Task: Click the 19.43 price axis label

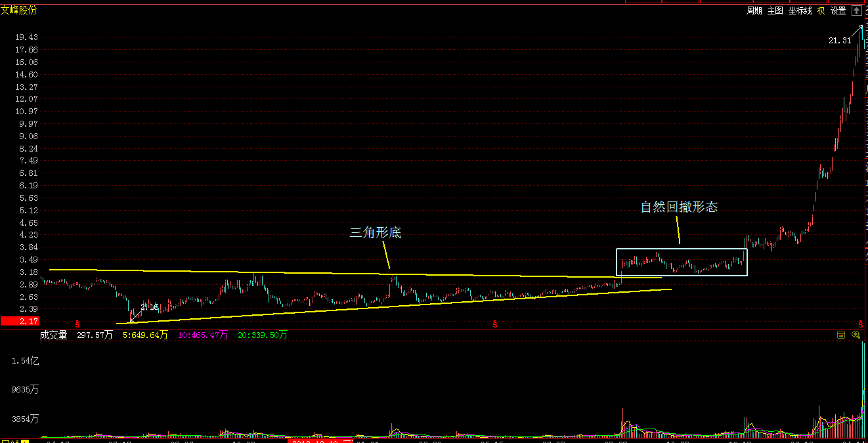Action: pyautogui.click(x=28, y=37)
